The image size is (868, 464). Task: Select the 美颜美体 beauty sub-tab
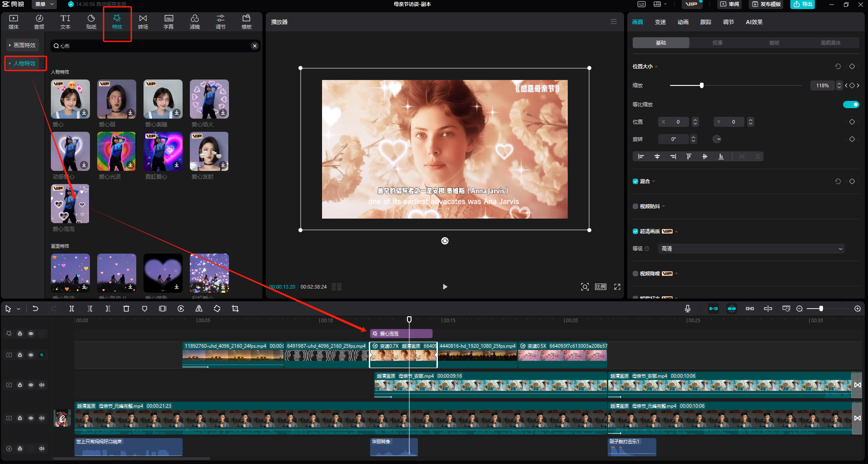(831, 43)
